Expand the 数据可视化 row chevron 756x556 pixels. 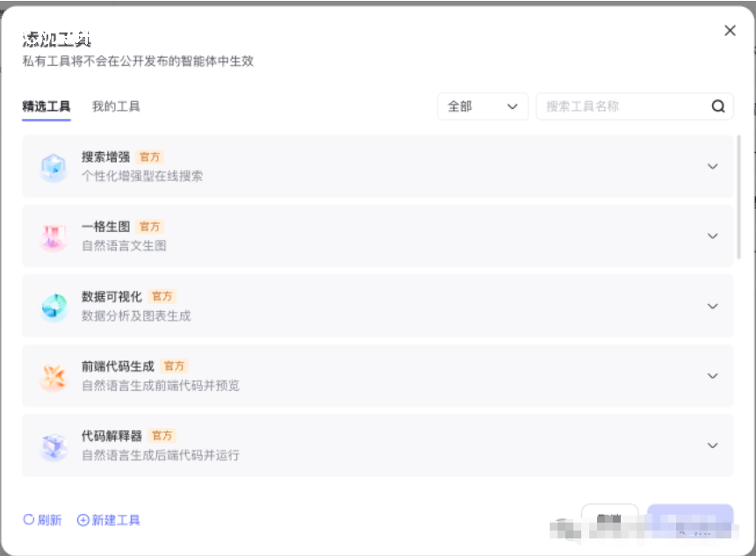pos(712,307)
